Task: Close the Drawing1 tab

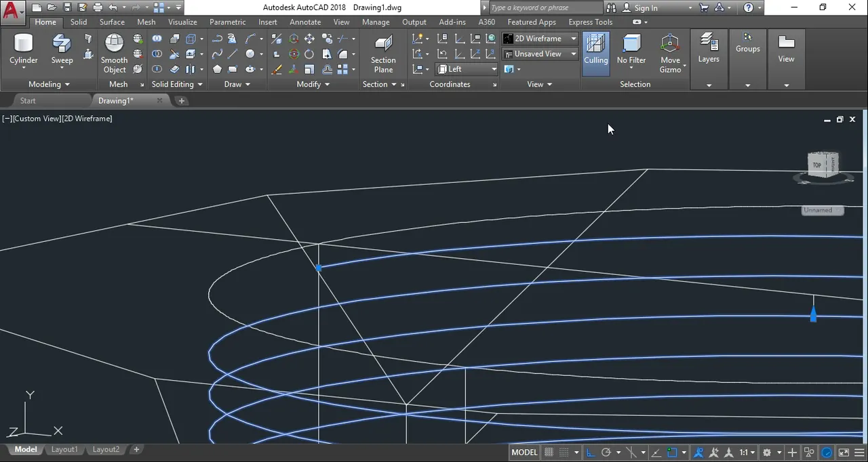Action: click(x=160, y=100)
